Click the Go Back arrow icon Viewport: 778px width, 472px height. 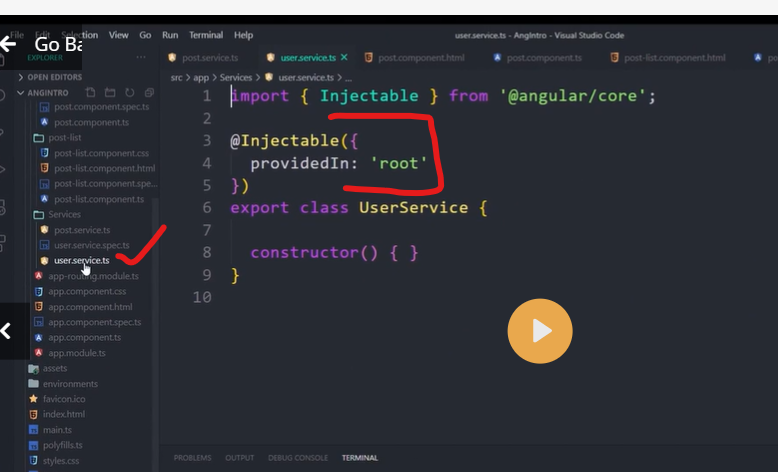click(9, 44)
